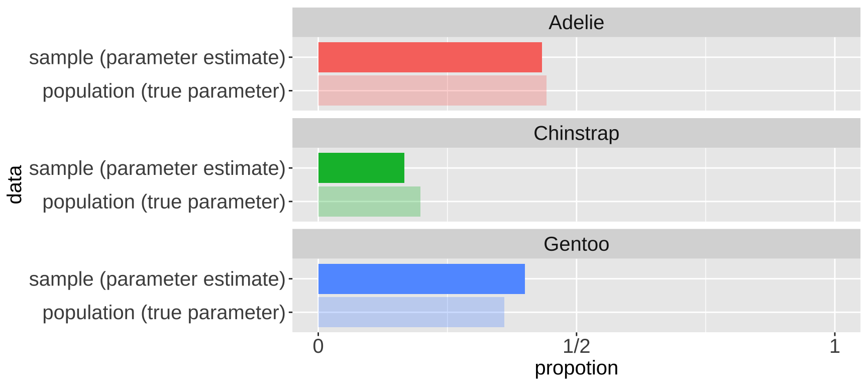Click the Gentoo facet header
Screen dimensions: 868x386
[x=576, y=244]
